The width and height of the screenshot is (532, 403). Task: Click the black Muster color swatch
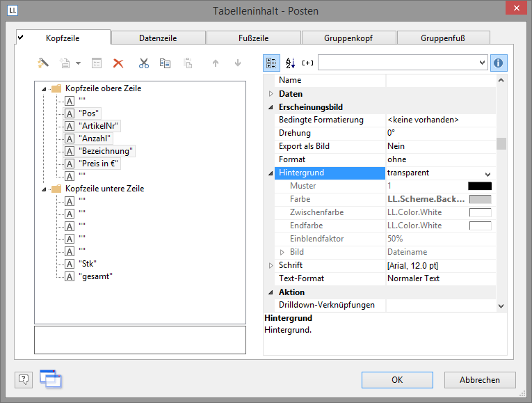(x=480, y=187)
